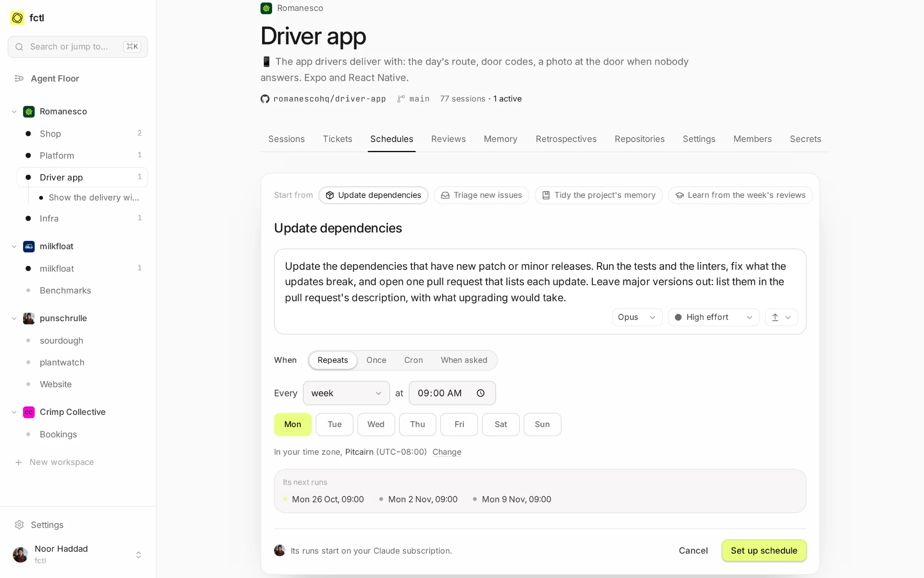Click the milkfloat workspace icon

point(29,246)
